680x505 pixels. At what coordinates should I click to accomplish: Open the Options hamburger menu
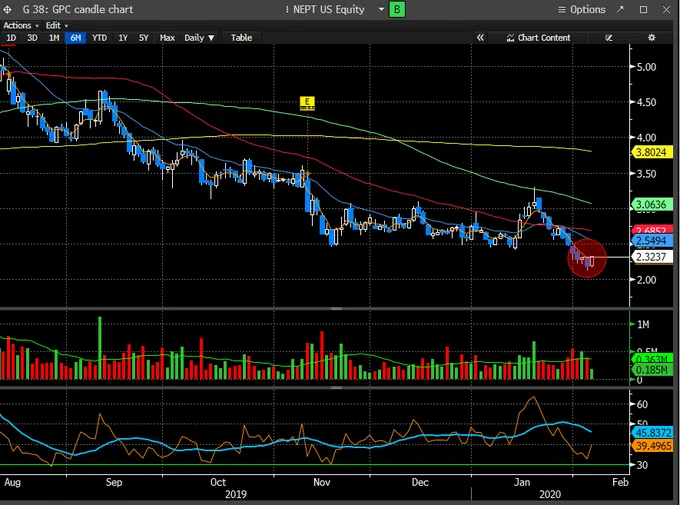tap(581, 10)
